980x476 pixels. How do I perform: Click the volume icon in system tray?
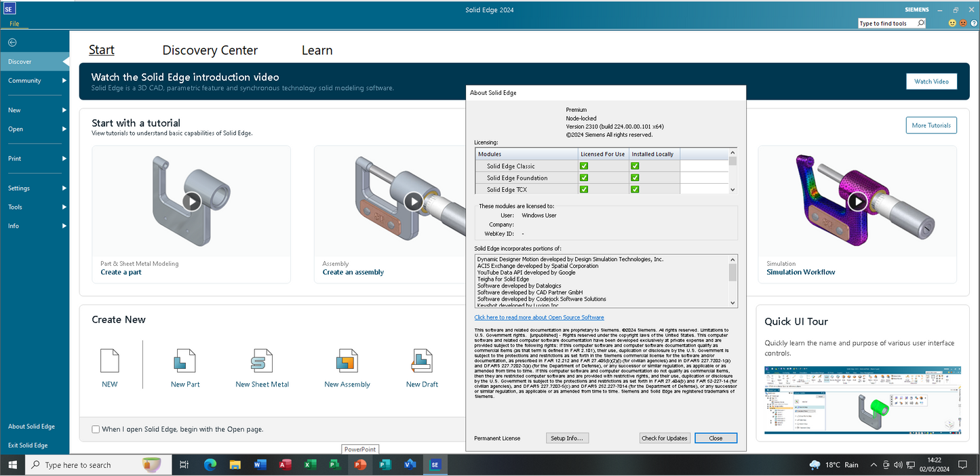point(898,465)
